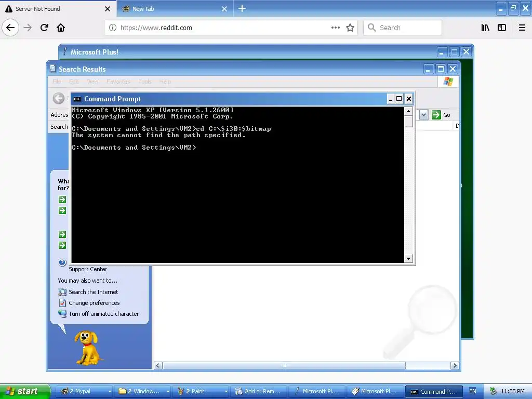Expand the Search Results address dropdown
This screenshot has height=399, width=532.
pyautogui.click(x=423, y=115)
